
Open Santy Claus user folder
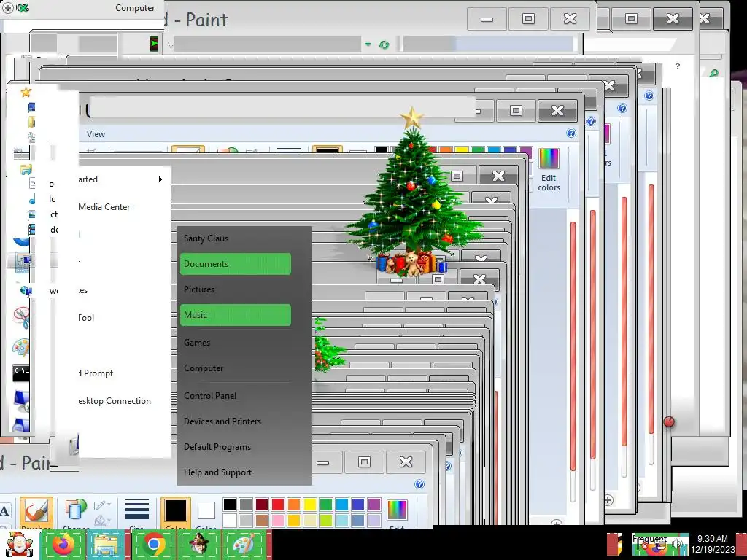pos(206,238)
